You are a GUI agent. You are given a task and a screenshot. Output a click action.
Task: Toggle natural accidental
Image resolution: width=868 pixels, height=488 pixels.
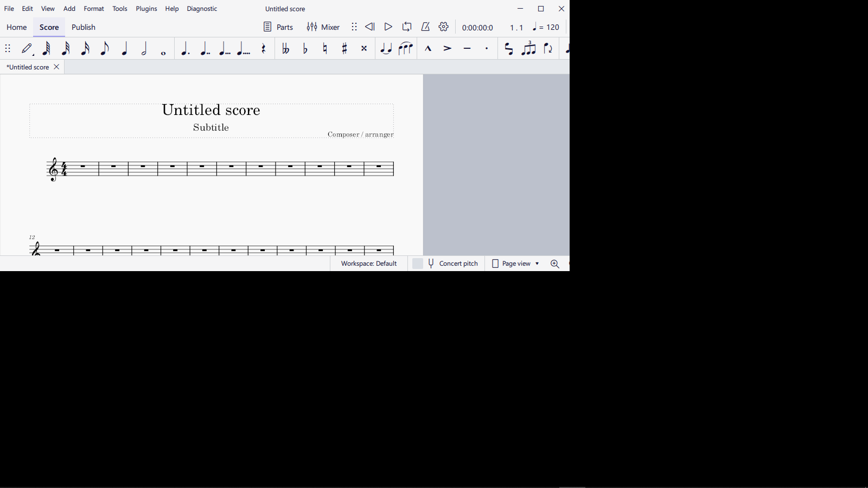point(325,49)
